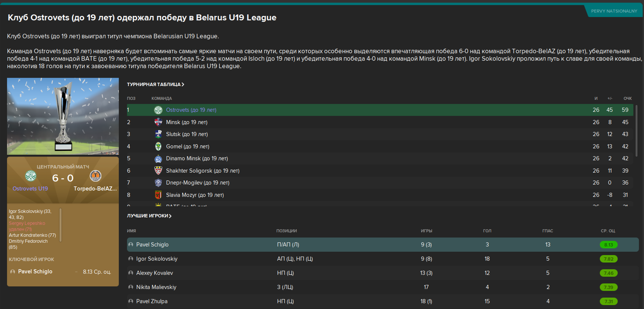The height and width of the screenshot is (309, 644).
Task: Click the trophy celebration image
Action: 63,116
